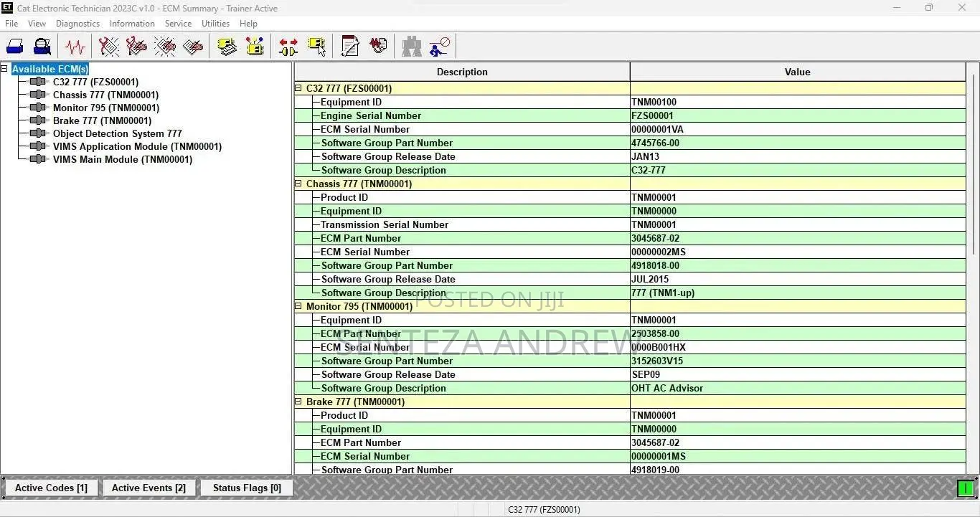Image resolution: width=980 pixels, height=517 pixels.
Task: Open Logged Event Codes toolbar icon
Action: (x=192, y=47)
